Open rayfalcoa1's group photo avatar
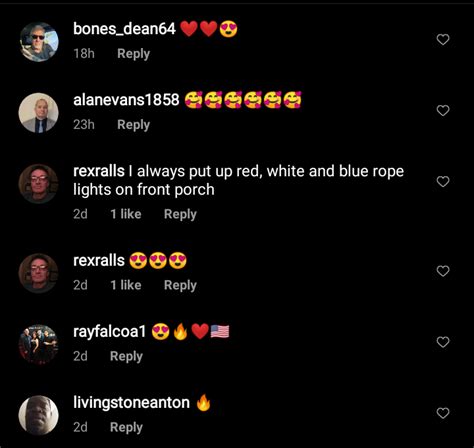 39,344
